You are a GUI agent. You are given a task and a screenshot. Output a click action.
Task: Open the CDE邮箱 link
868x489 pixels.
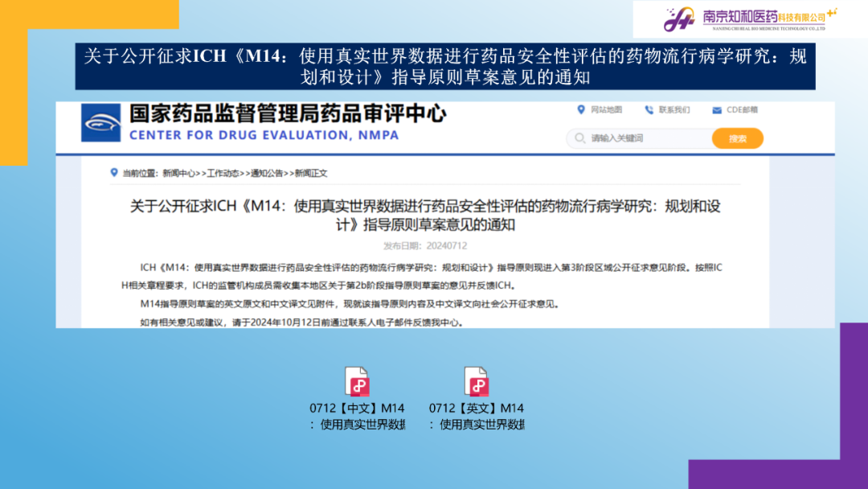click(742, 110)
